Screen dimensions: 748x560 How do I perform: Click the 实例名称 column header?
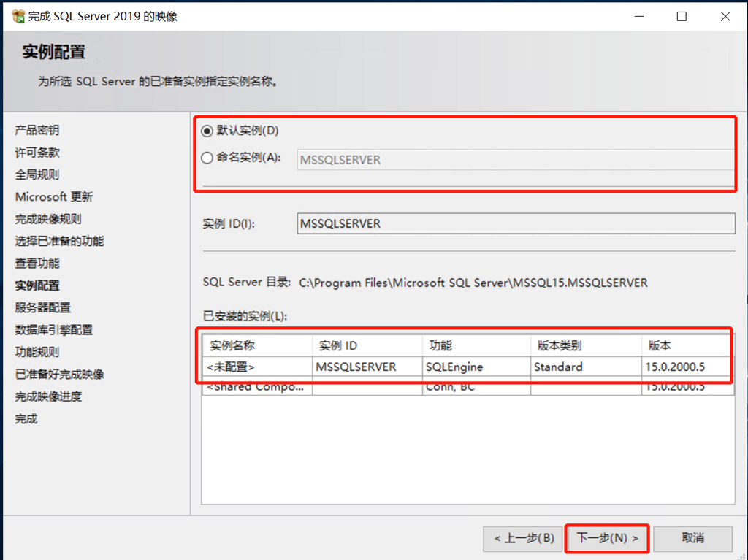pos(257,345)
